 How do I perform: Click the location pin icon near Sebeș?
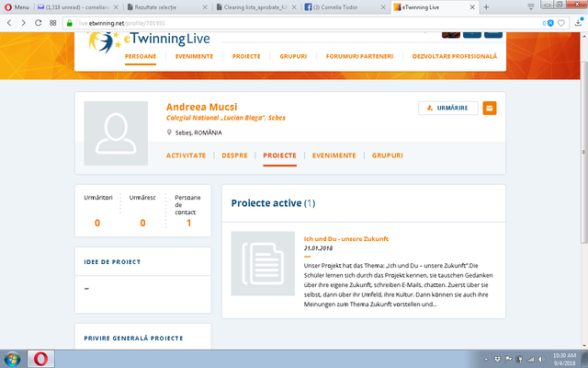[169, 132]
